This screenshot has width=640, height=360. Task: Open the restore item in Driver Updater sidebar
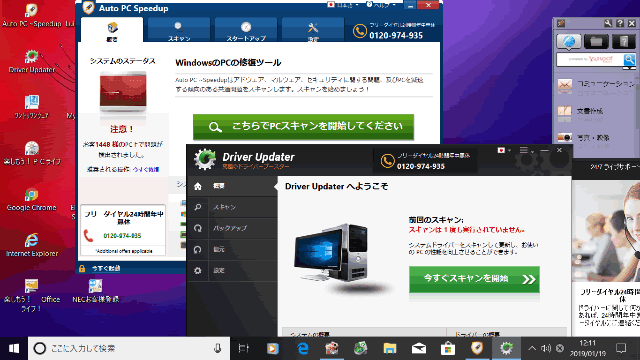coord(232,249)
